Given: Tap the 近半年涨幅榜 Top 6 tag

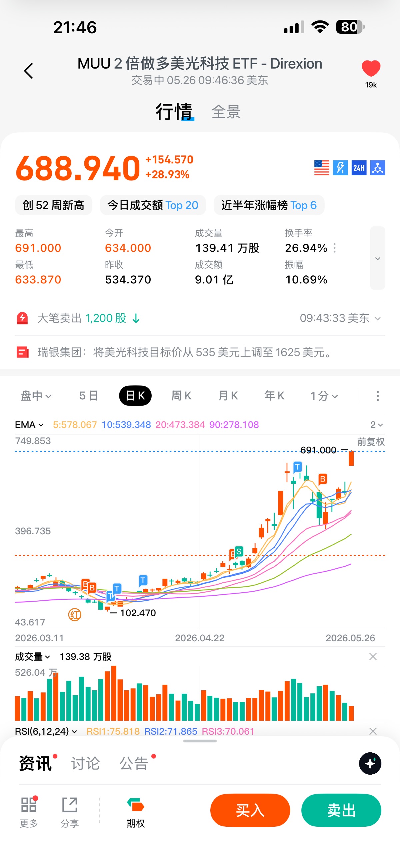Looking at the screenshot, I should (x=269, y=205).
